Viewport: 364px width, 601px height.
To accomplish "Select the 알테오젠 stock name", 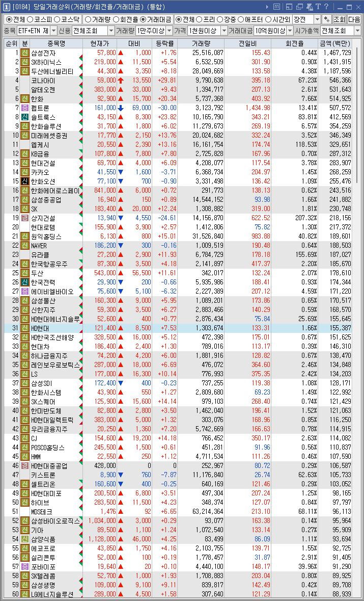I will point(43,90).
